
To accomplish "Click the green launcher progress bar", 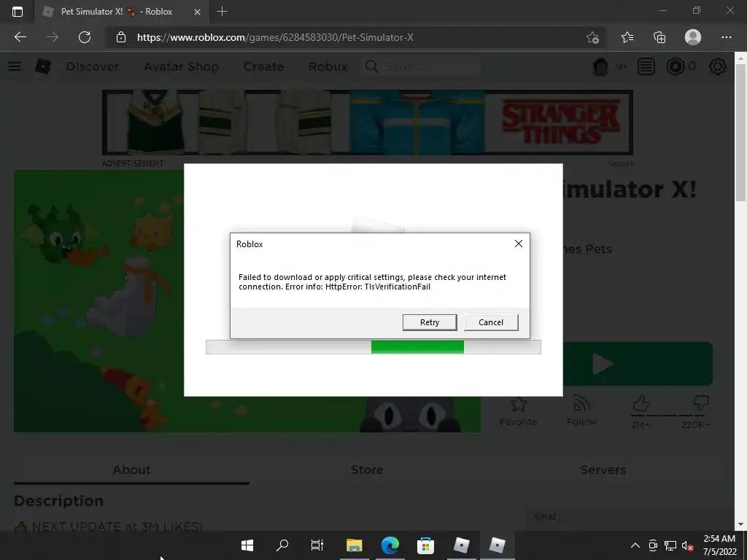I will coord(373,347).
